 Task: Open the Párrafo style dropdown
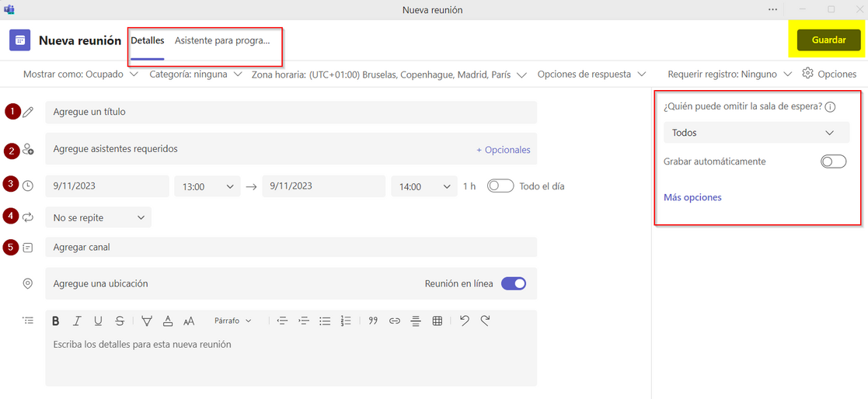coord(232,321)
